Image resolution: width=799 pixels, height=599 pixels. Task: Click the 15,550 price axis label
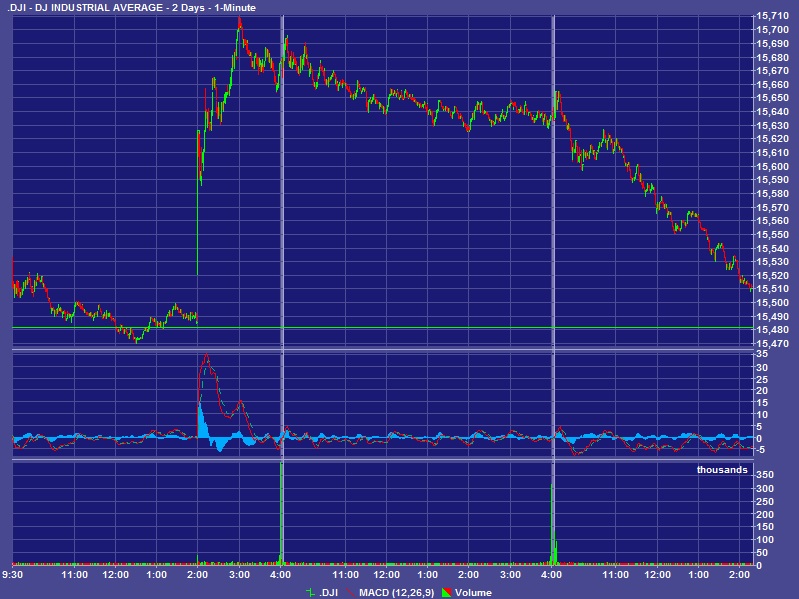point(771,234)
